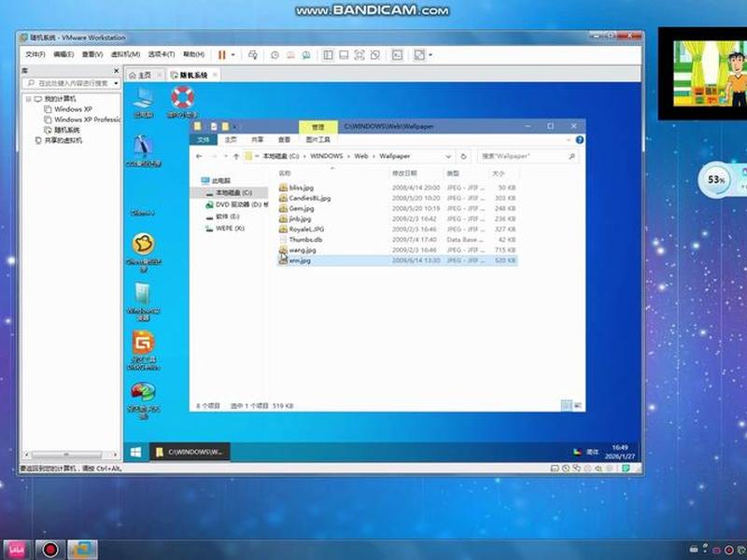Select WEPE (X:) in navigation pane
Viewport: 747px width, 560px height.
[225, 228]
